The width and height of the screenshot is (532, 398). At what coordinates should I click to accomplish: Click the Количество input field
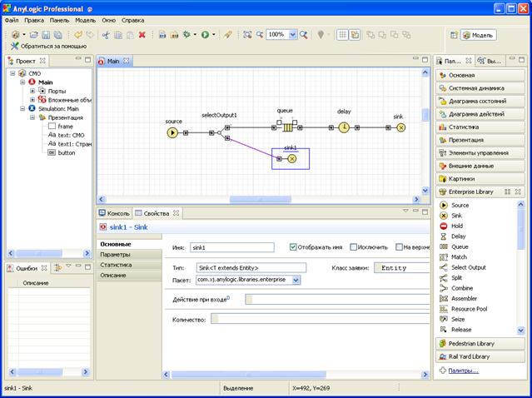point(320,319)
